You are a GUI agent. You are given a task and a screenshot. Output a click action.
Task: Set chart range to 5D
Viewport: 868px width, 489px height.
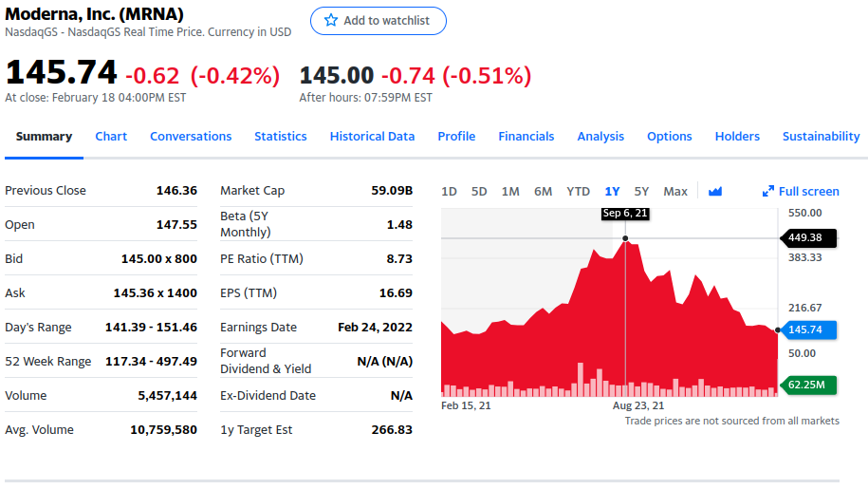tap(479, 192)
